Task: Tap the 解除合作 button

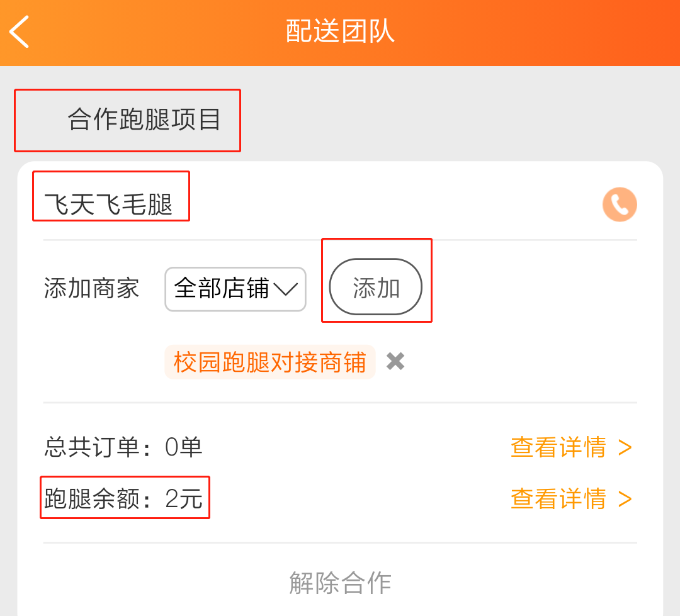Action: [340, 583]
